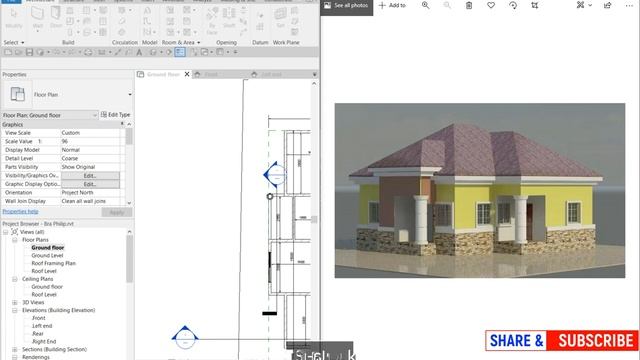Toggle favorite heart in Photos app
The width and height of the screenshot is (640, 360).
tap(491, 5)
